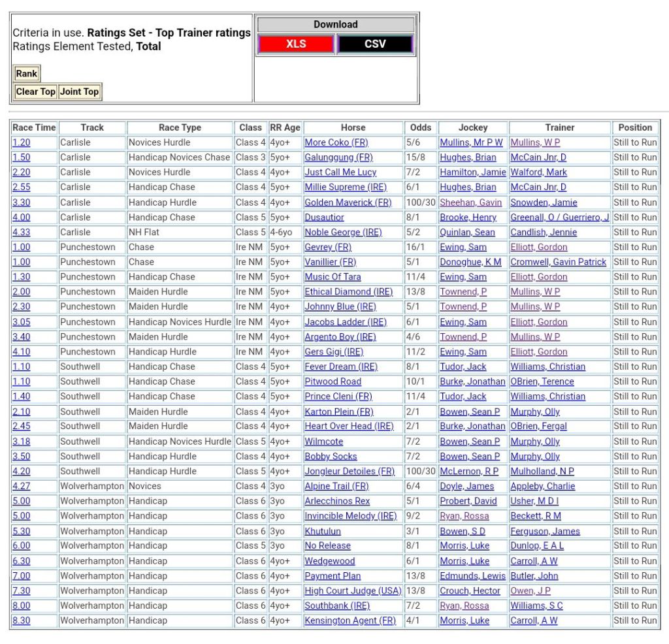Viewport: 669px width, 644px height.
Task: Open the 3.05 Punchestown race link
Action: click(21, 322)
